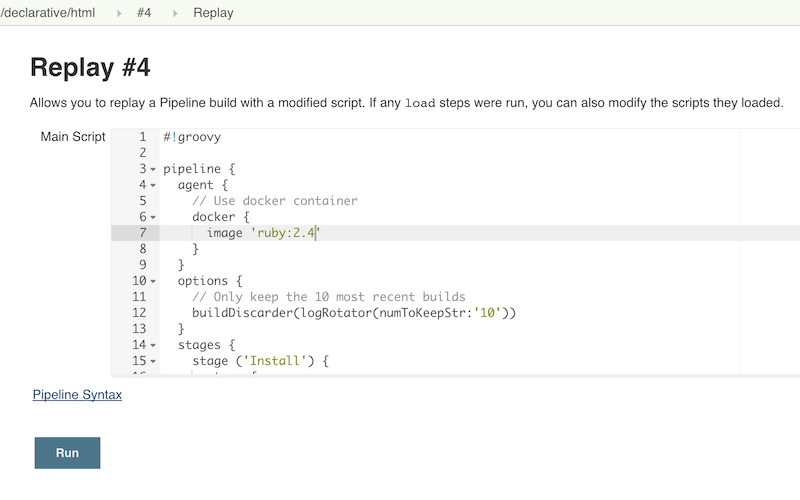Collapse the stages block at line 14

tap(153, 345)
